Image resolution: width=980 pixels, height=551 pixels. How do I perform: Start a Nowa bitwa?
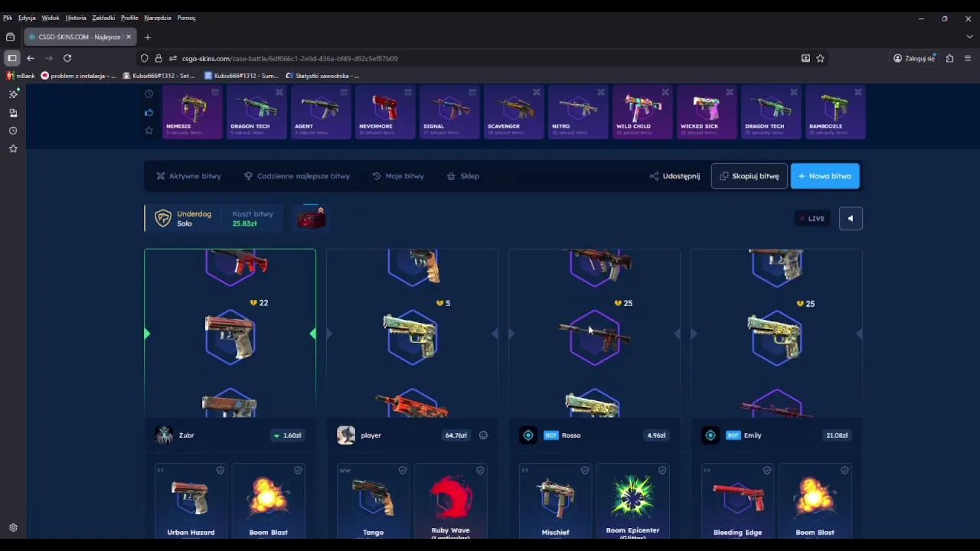pos(825,176)
